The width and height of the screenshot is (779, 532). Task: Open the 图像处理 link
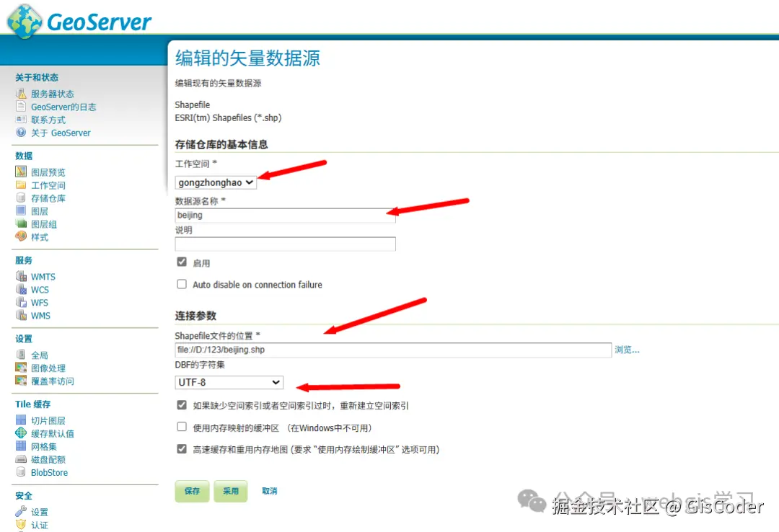48,368
